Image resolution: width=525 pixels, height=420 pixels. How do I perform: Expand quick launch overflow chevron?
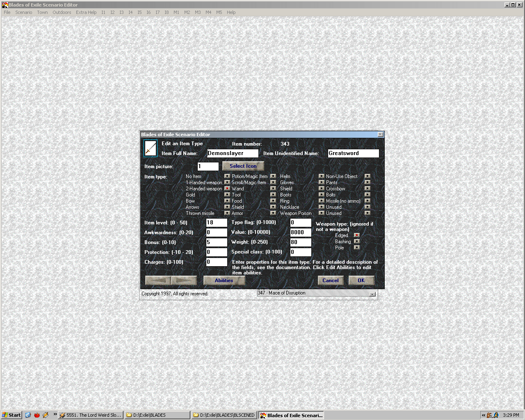pyautogui.click(x=55, y=414)
